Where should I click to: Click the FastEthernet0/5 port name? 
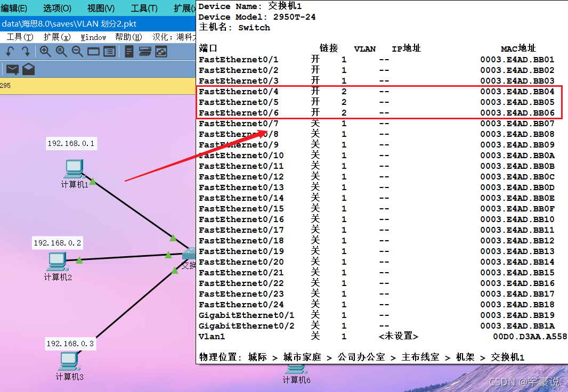pos(239,102)
